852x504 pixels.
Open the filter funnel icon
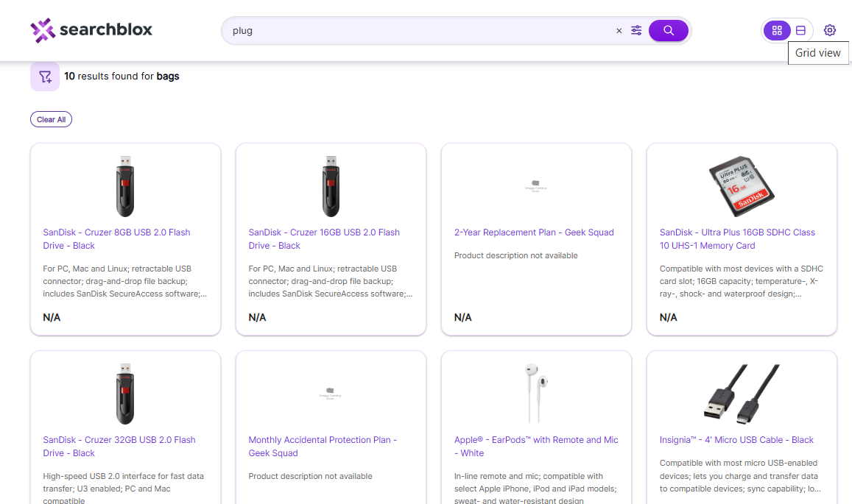(45, 77)
